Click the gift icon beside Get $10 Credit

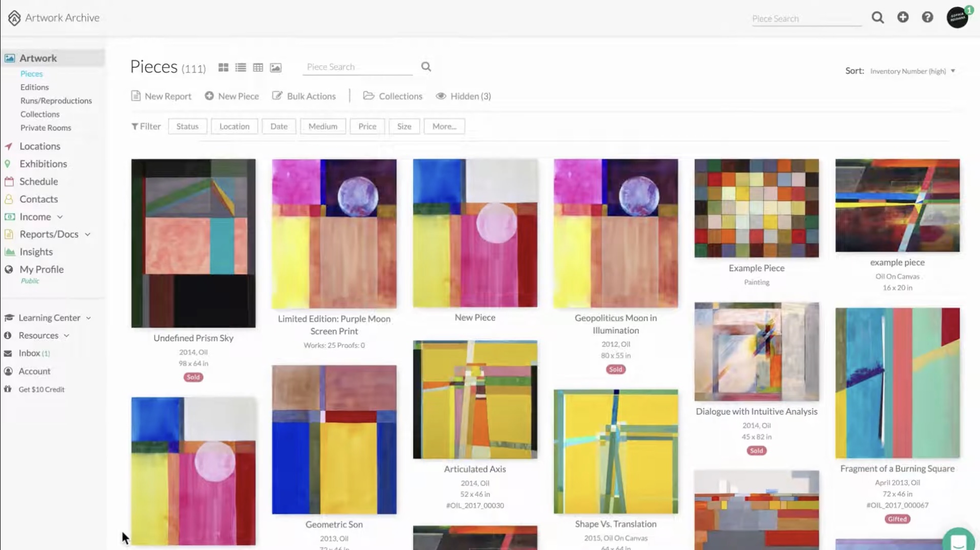8,389
